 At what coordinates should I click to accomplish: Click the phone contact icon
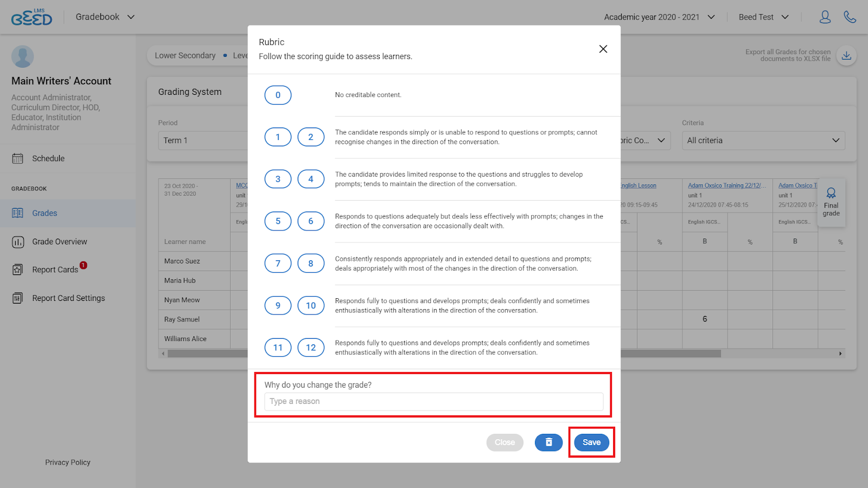coord(850,17)
